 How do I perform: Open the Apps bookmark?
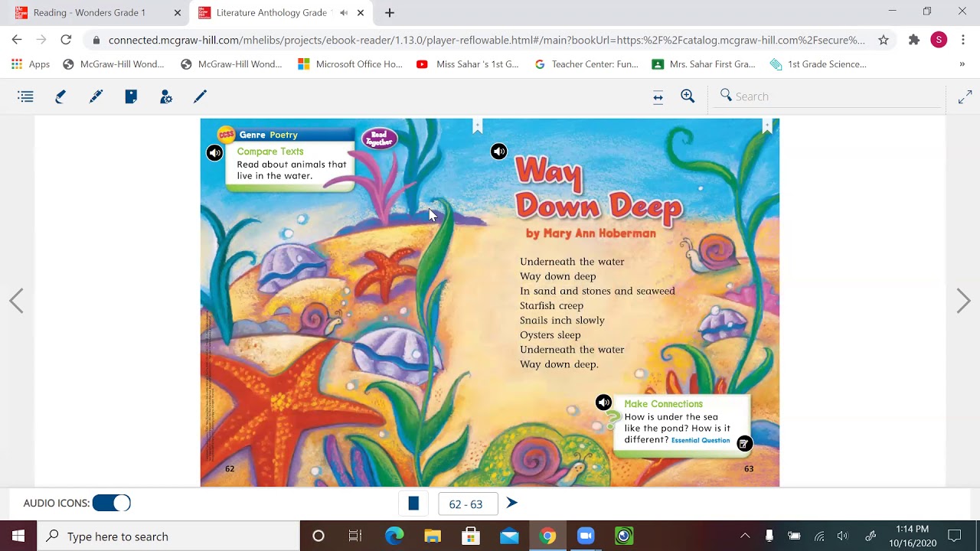31,64
